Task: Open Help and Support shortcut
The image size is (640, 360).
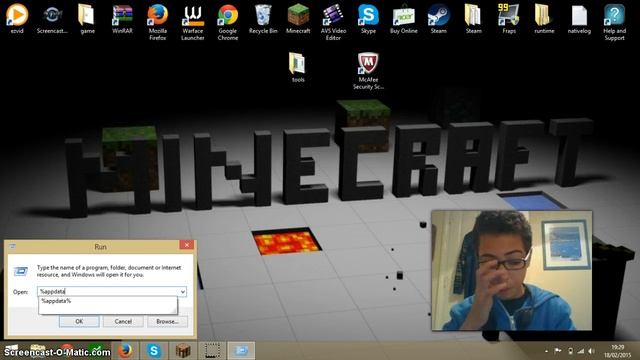Action: coord(614,22)
